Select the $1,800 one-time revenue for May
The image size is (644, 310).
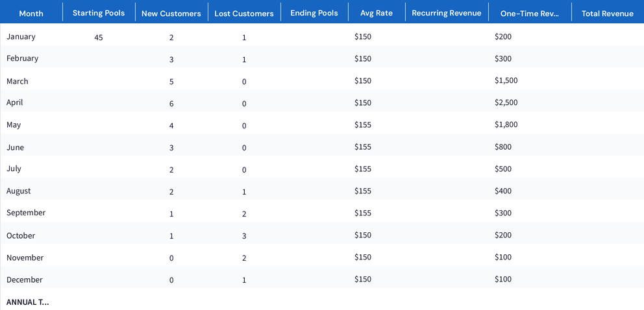pyautogui.click(x=506, y=125)
